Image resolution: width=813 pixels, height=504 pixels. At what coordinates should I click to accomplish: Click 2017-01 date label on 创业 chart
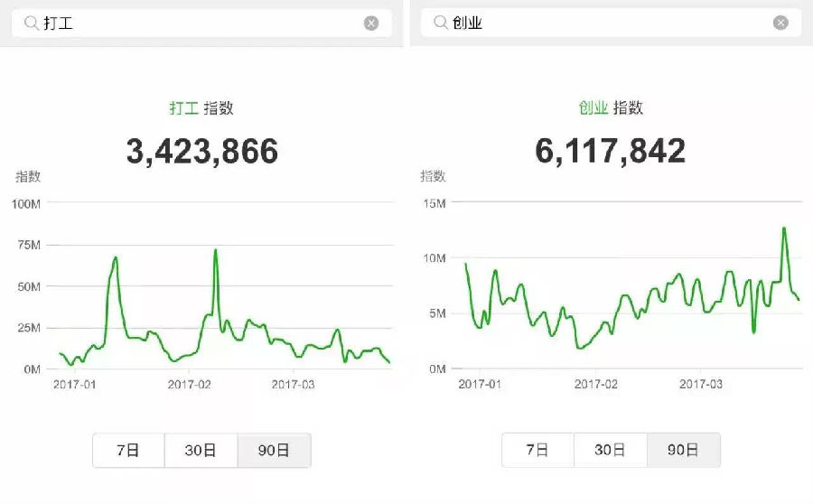480,384
